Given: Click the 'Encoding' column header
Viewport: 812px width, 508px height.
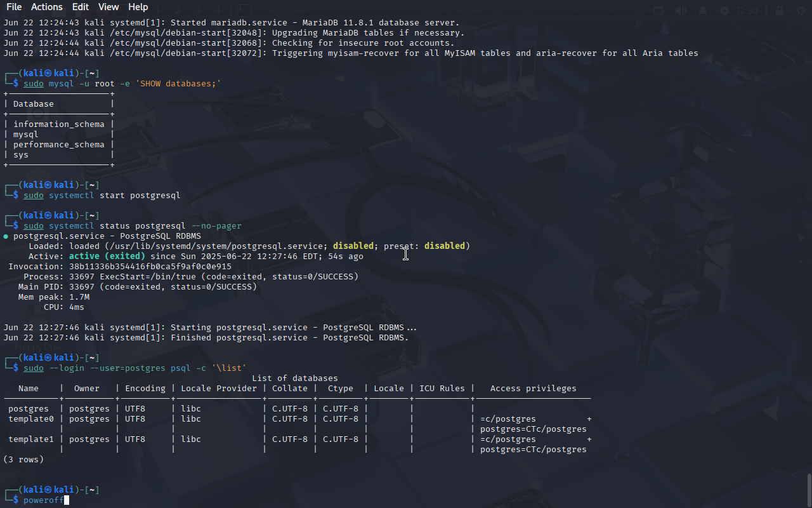Looking at the screenshot, I should tap(145, 389).
